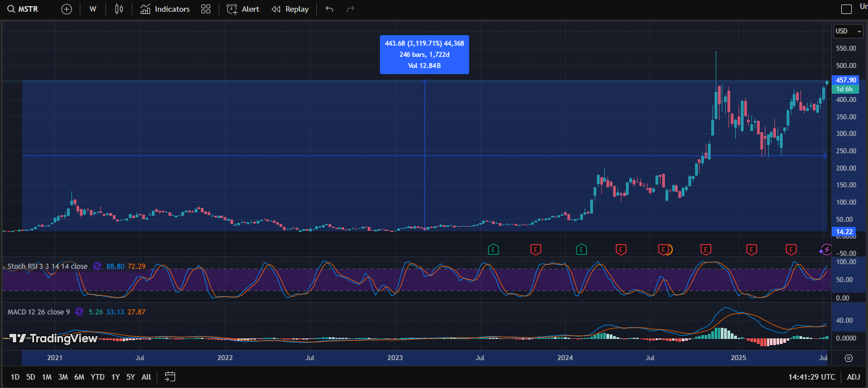Image resolution: width=868 pixels, height=388 pixels.
Task: Click the 2023 time axis label
Action: [395, 357]
